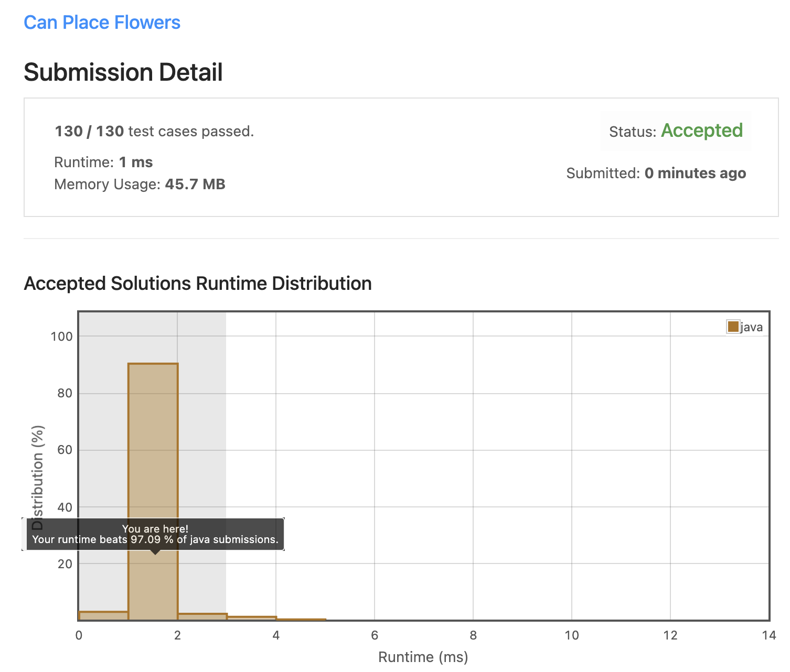
Task: Click the 10 tick on the x-axis
Action: coord(572,635)
